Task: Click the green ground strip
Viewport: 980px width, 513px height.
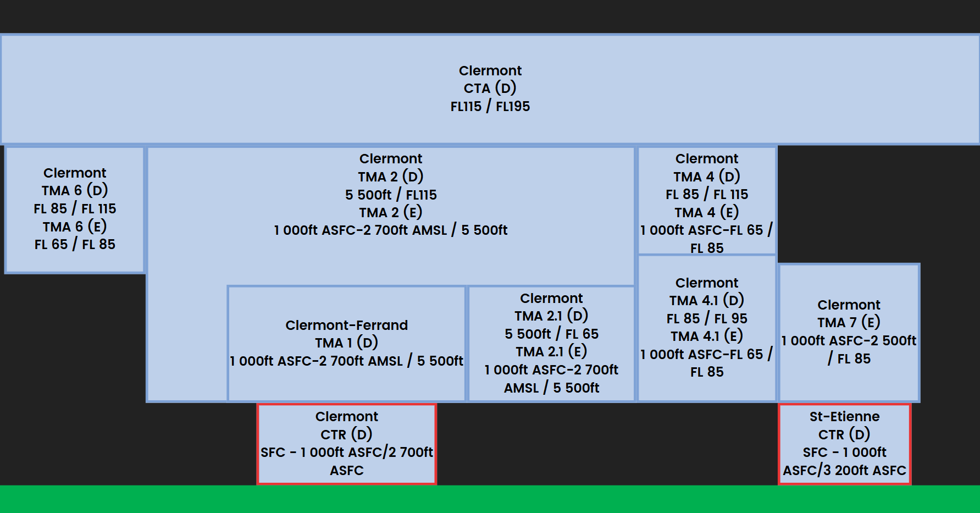Action: click(490, 499)
